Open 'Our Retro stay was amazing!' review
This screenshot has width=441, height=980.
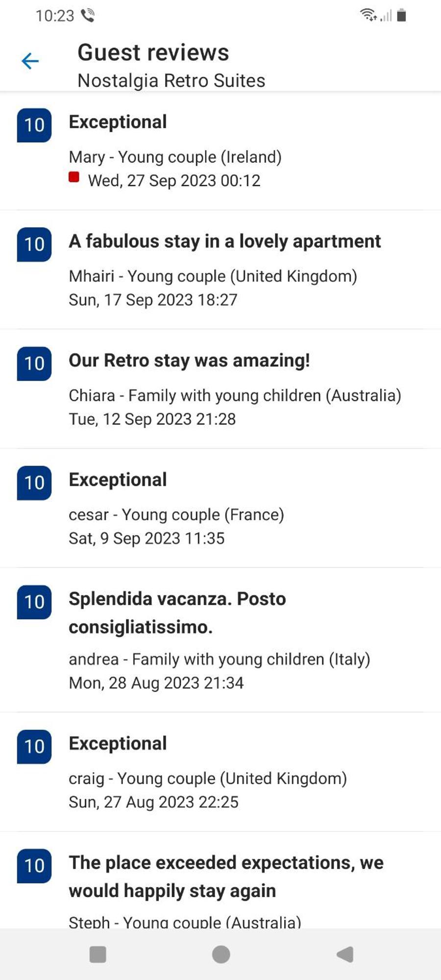coord(220,389)
